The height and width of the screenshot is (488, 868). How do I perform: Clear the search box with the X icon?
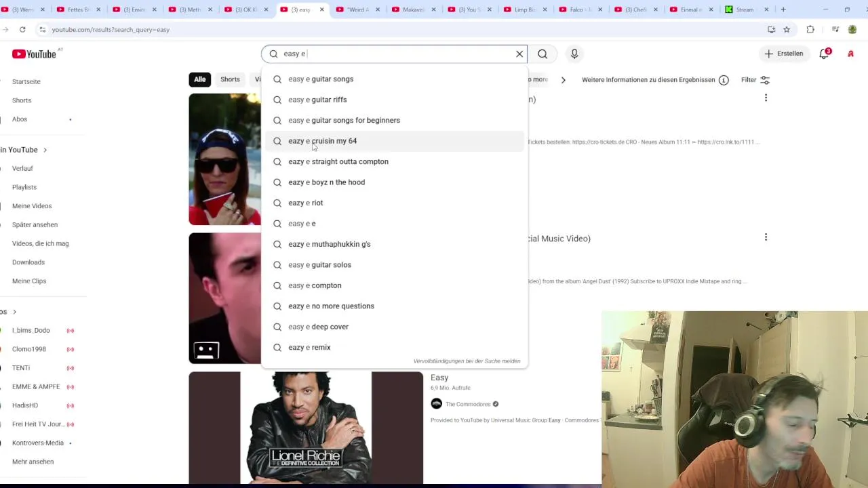point(519,54)
